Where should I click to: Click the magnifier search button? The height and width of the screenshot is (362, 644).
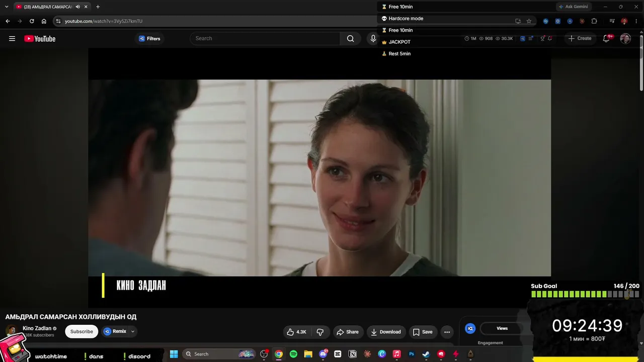pyautogui.click(x=350, y=39)
